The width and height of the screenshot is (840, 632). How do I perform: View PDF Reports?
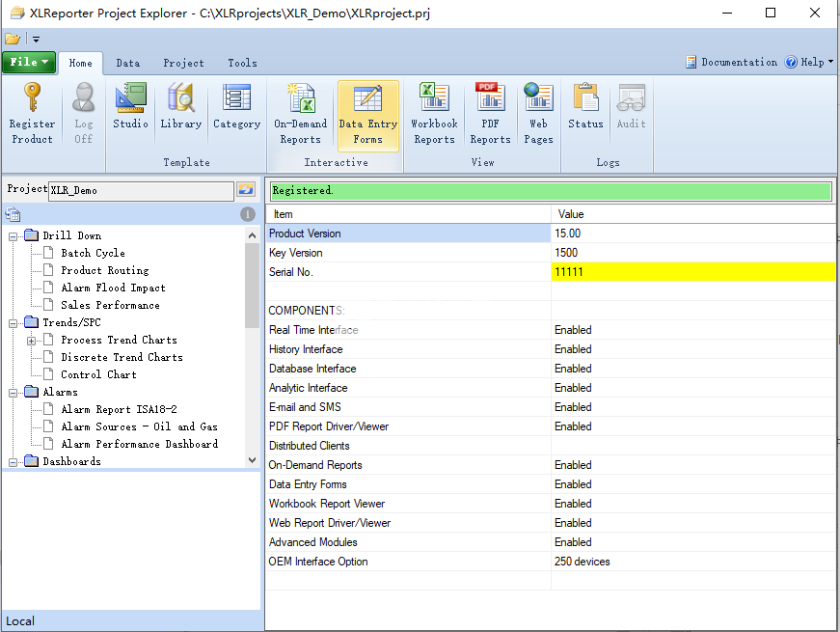pos(490,114)
